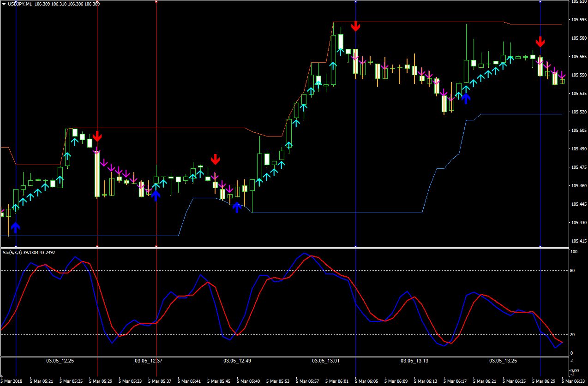Click the red sell arrow near 06:29
The width and height of the screenshot is (588, 386).
pos(540,42)
